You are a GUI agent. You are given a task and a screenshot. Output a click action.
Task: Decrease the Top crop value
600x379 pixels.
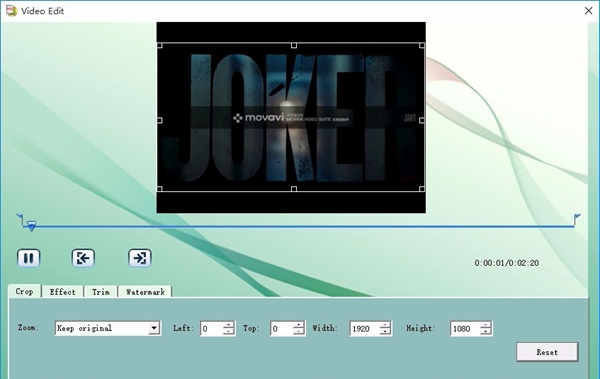pos(298,332)
